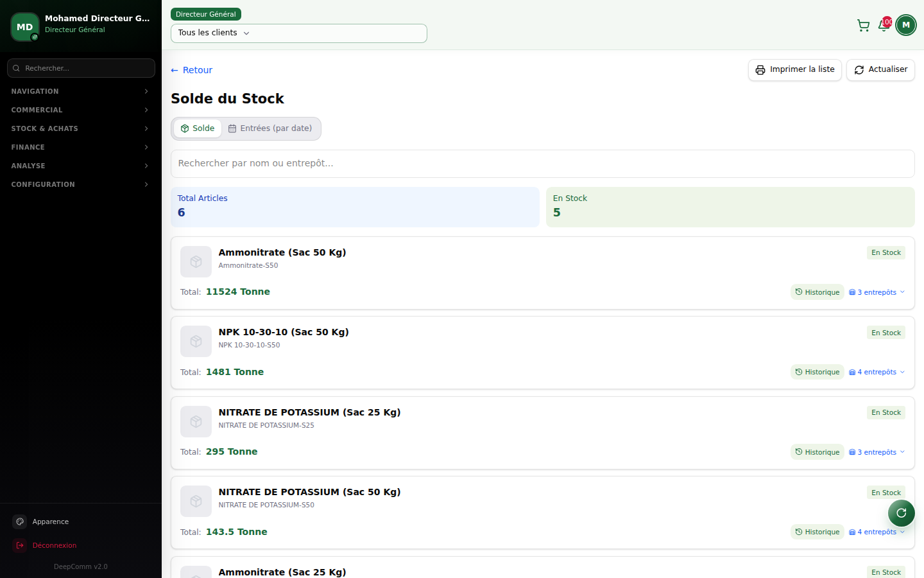Image resolution: width=924 pixels, height=578 pixels.
Task: Expand the COMMERCIAL sidebar section
Action: pos(80,110)
